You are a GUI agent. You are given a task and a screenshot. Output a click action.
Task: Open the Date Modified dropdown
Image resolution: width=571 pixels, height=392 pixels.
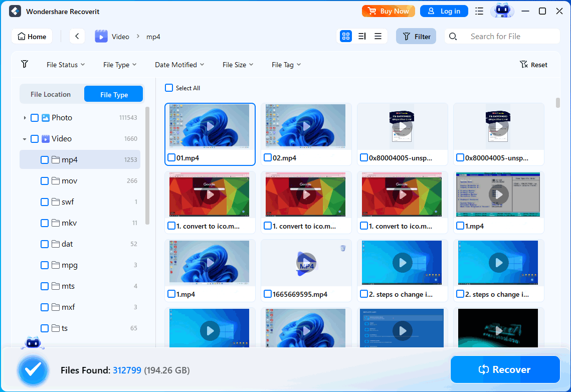coord(179,65)
